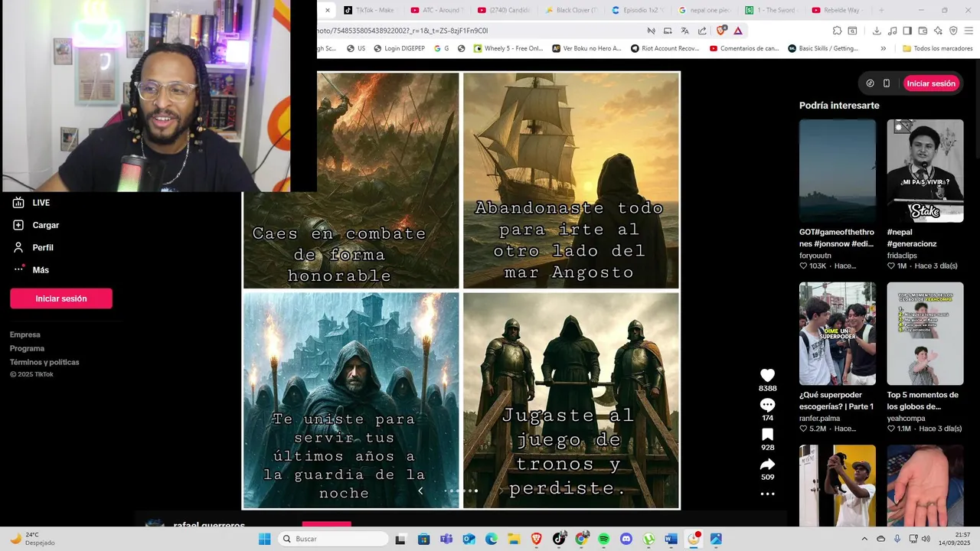Open Microsoft Word from the taskbar
Image resolution: width=980 pixels, height=551 pixels.
tap(671, 539)
